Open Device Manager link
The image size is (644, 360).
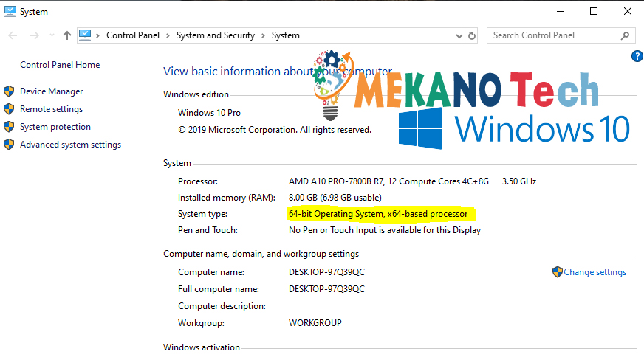(52, 91)
